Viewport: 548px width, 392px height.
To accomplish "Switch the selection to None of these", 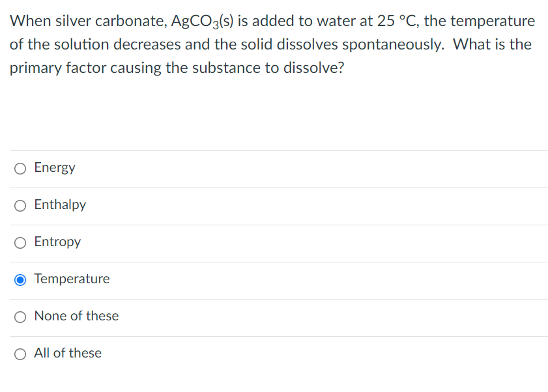I will point(20,316).
